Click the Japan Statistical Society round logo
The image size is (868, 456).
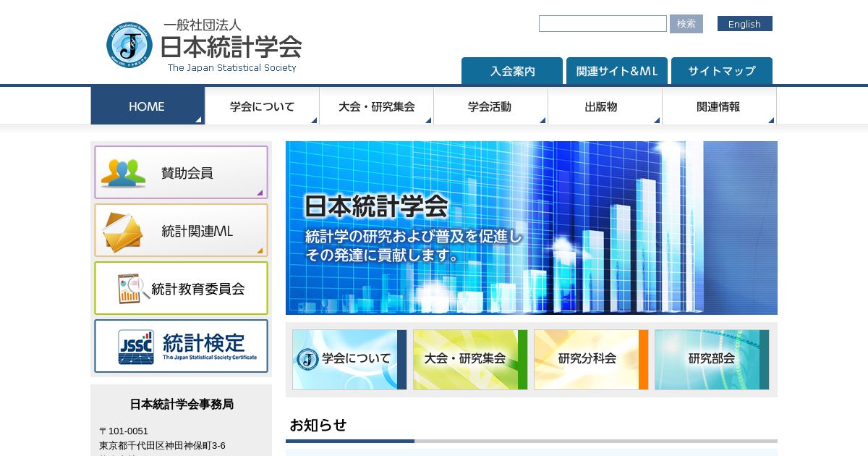(x=129, y=45)
